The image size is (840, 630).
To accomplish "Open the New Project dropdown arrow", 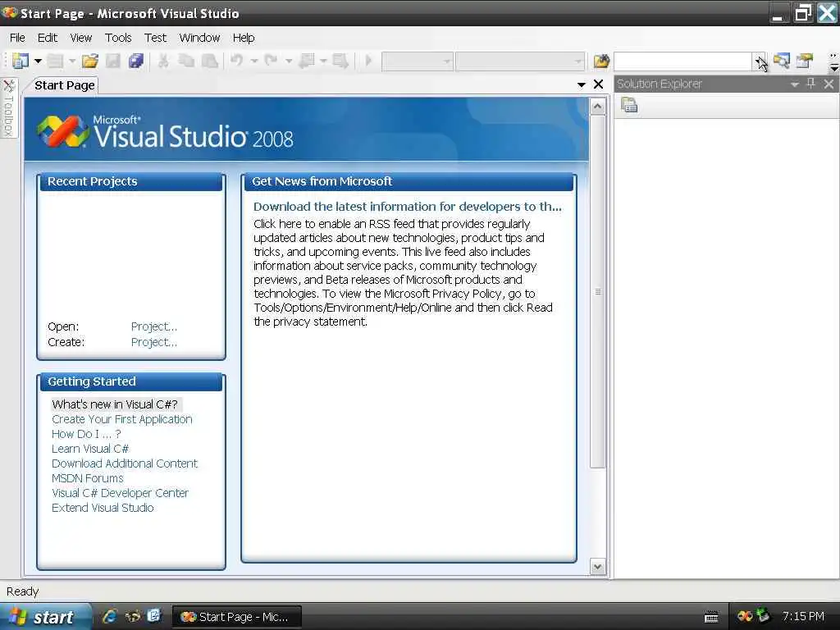I will 38,61.
